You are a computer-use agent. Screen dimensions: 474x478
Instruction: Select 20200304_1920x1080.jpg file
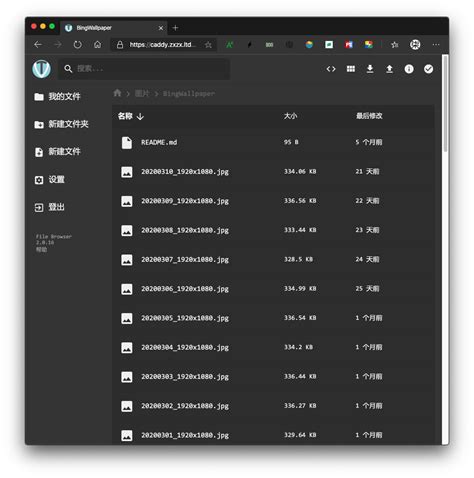(273, 348)
